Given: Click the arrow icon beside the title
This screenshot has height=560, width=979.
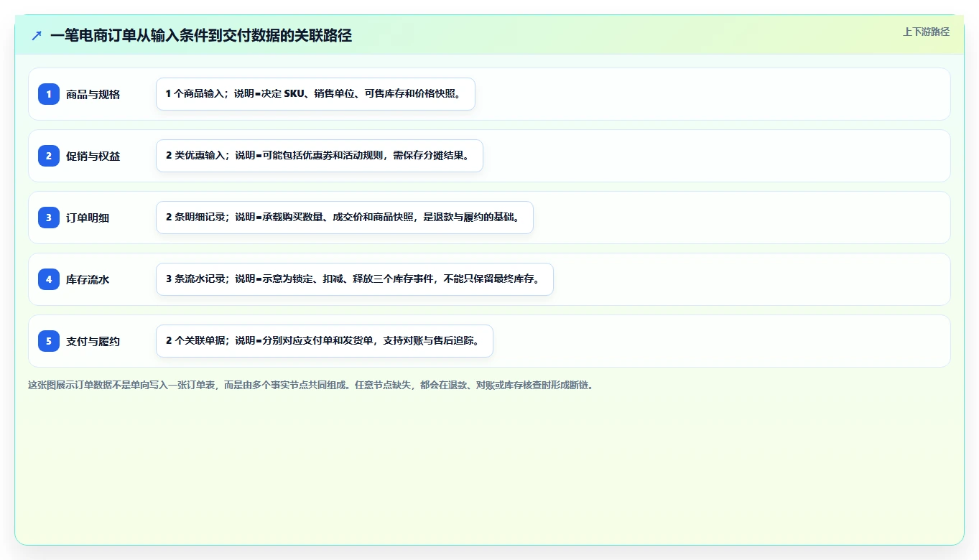Looking at the screenshot, I should tap(37, 35).
